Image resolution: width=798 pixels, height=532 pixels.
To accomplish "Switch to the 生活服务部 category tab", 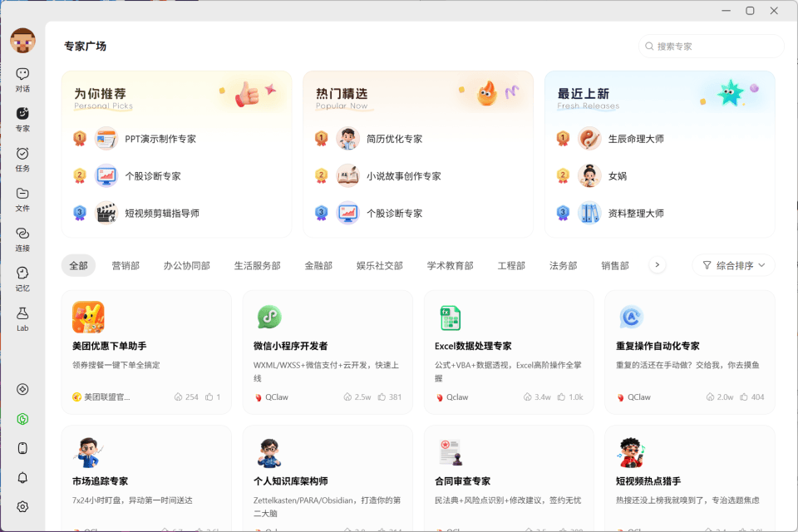I will tap(257, 265).
